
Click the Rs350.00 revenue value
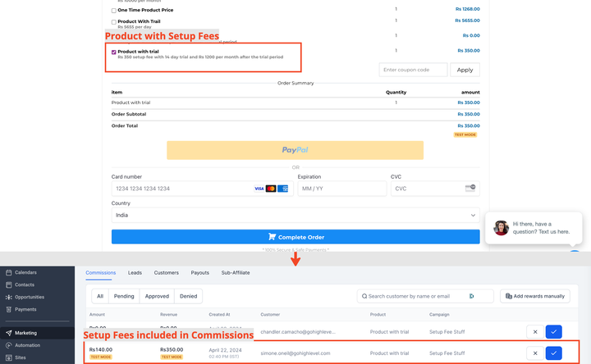(x=172, y=350)
